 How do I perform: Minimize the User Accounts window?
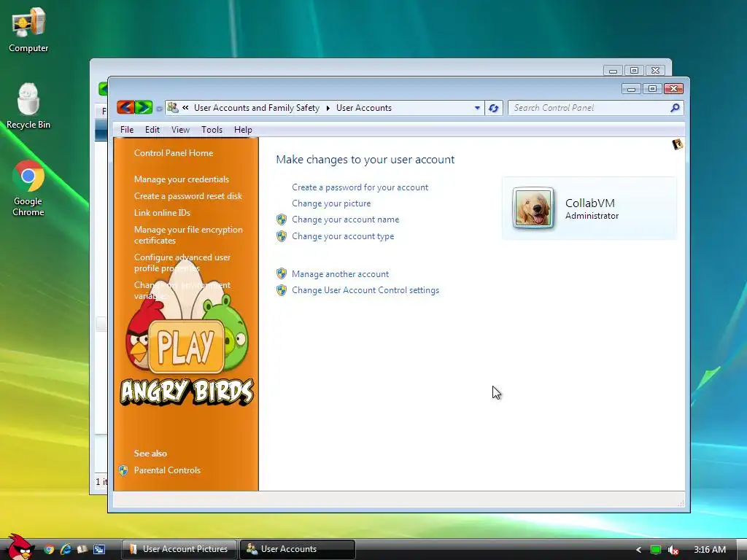tap(631, 88)
